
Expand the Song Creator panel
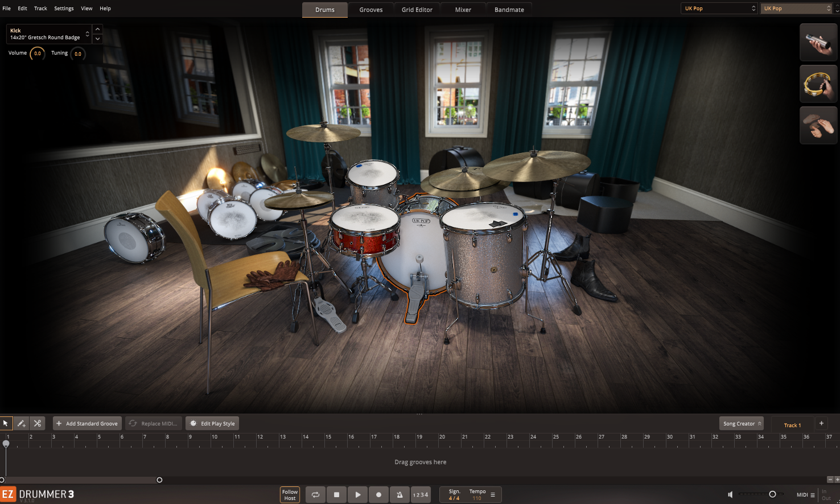click(x=742, y=423)
